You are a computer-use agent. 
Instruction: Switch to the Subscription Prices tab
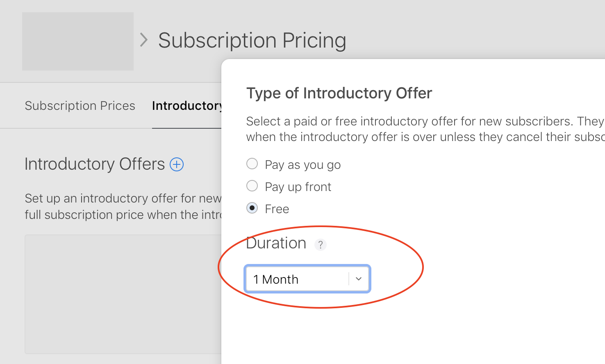(x=80, y=106)
